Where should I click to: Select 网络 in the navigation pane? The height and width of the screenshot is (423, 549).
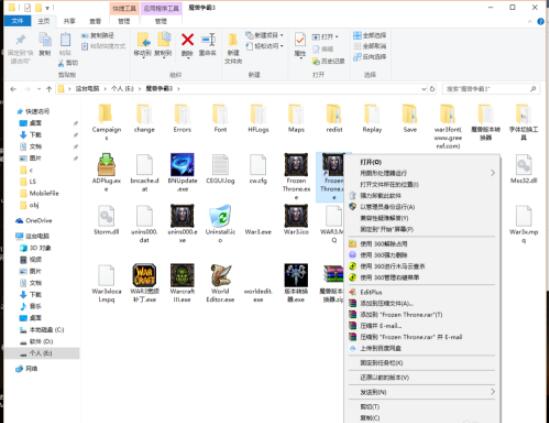[27, 368]
